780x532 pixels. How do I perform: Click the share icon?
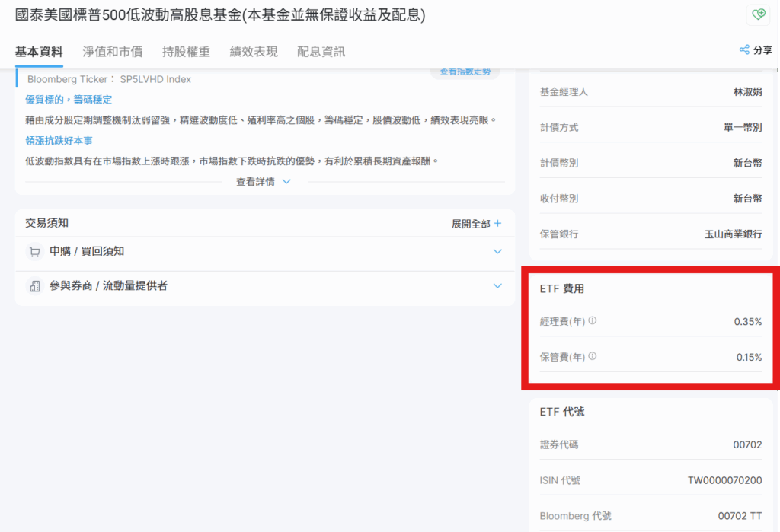tap(744, 49)
